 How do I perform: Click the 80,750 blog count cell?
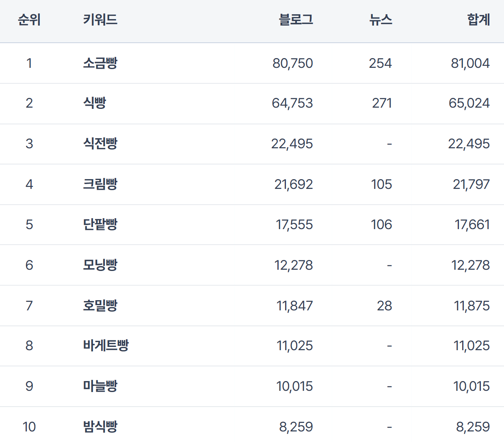292,63
